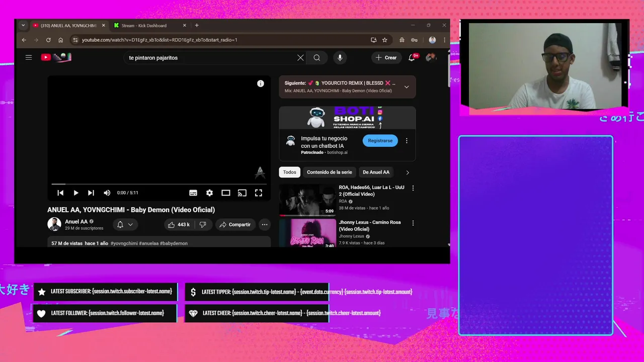644x362 pixels.
Task: Open more actions menu below video
Action: (x=265, y=225)
